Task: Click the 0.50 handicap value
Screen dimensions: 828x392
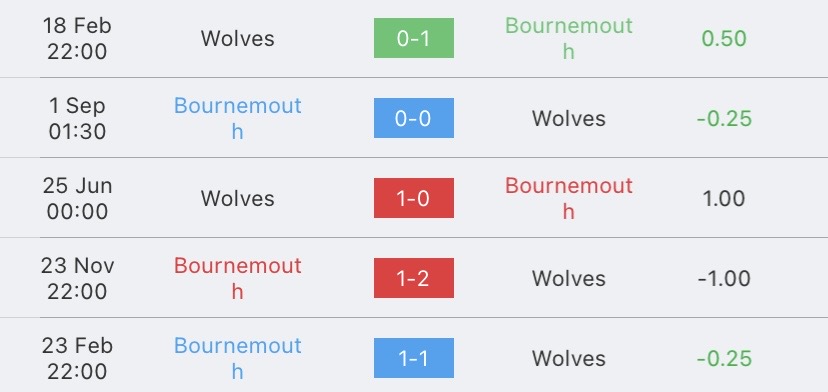Action: point(724,39)
